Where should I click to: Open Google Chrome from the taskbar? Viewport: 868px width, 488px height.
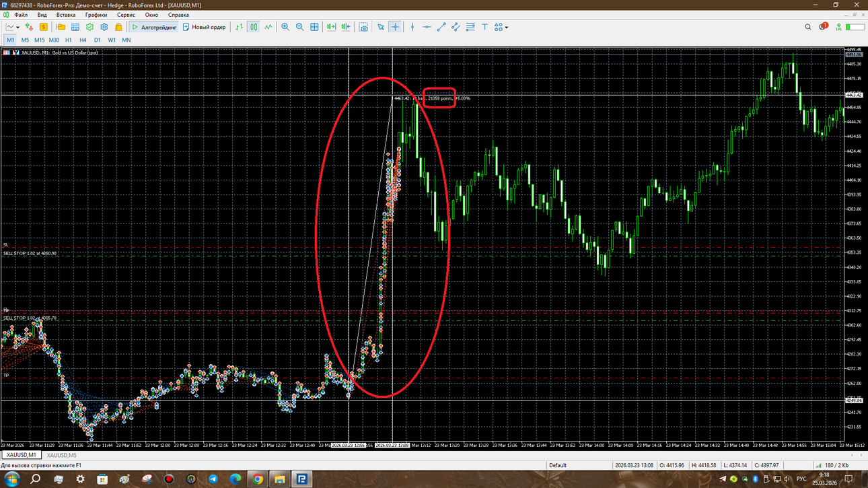click(258, 479)
